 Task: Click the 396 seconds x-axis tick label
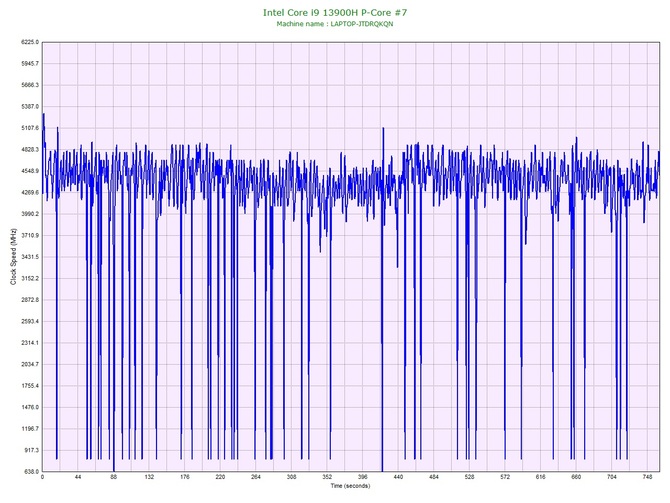tap(362, 477)
